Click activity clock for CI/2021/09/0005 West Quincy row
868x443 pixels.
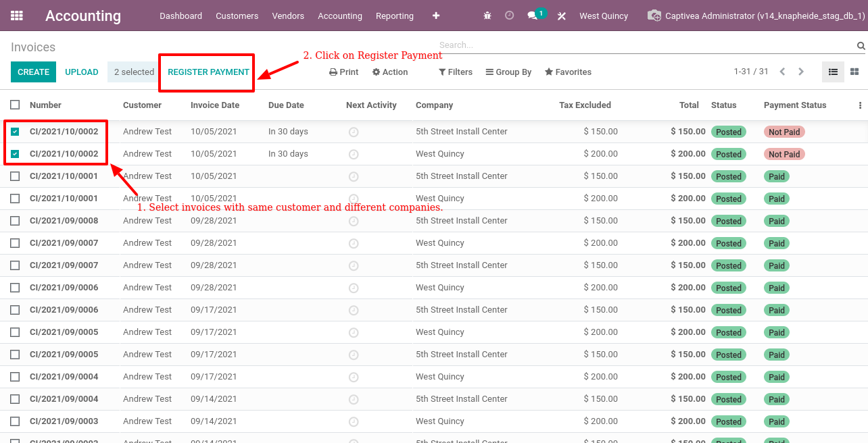click(x=354, y=333)
